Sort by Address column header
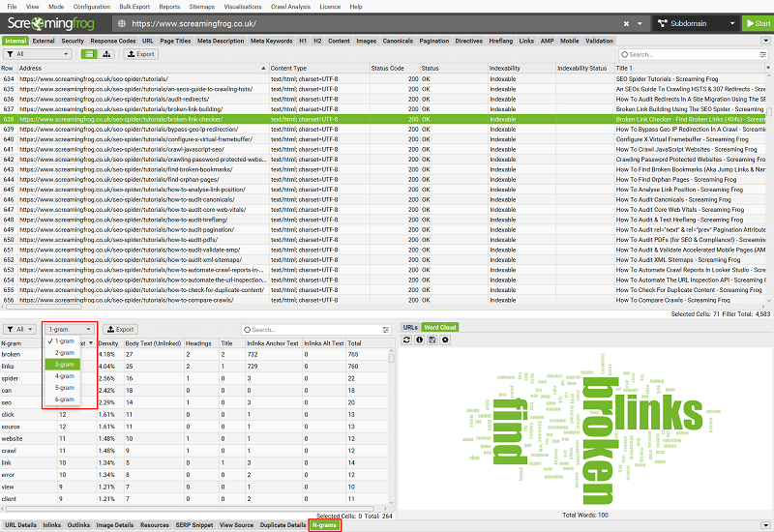This screenshot has width=774, height=532. (143, 68)
